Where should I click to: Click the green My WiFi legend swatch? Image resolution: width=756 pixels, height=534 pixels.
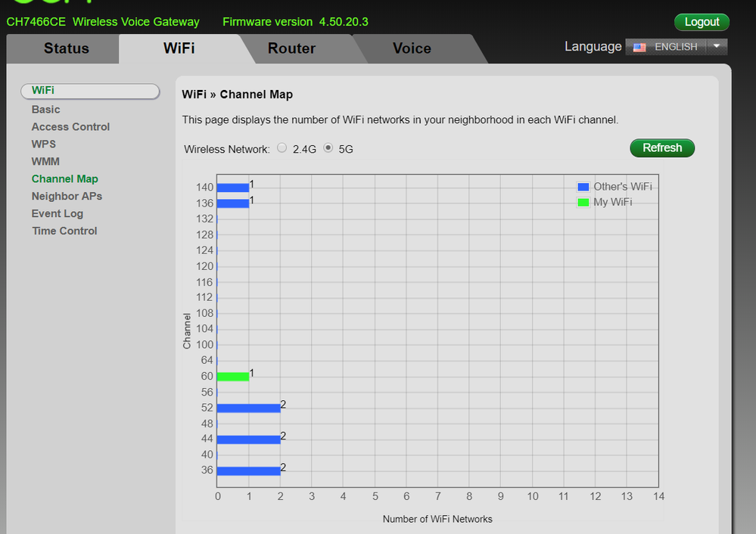pyautogui.click(x=583, y=202)
